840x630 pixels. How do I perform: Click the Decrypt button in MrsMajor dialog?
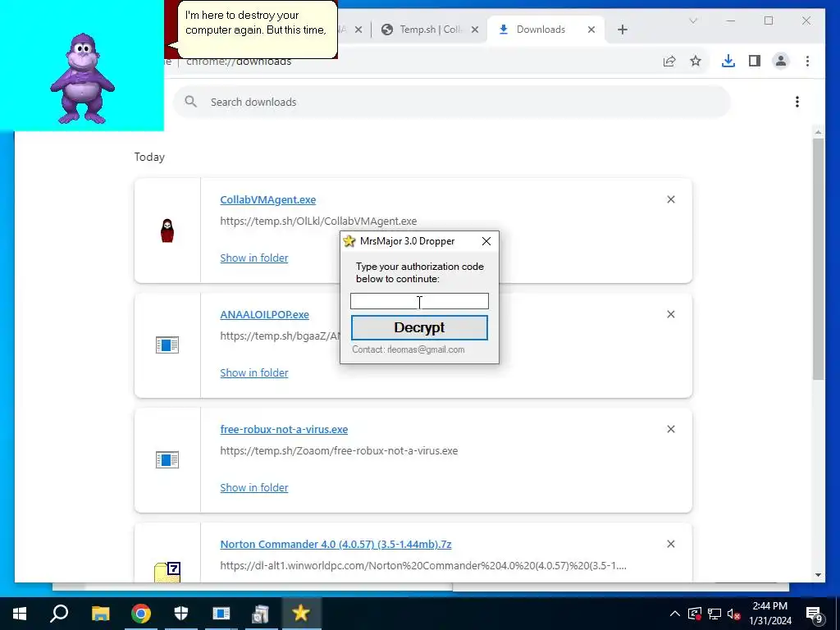click(x=419, y=327)
